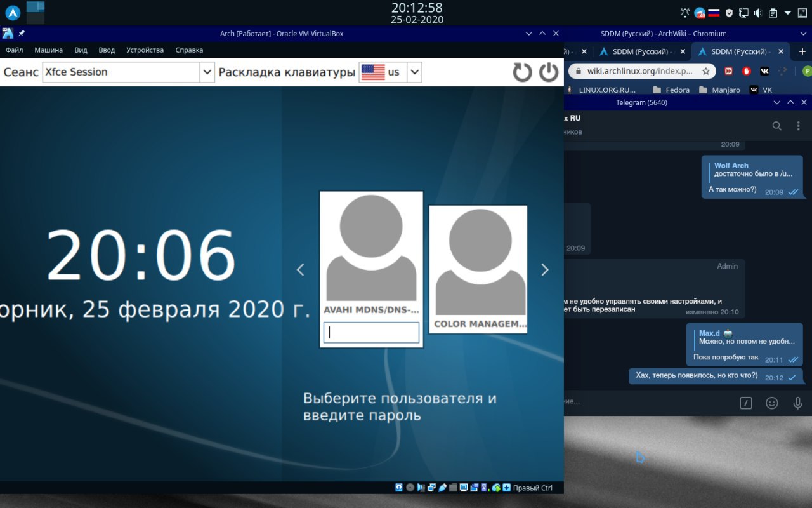Open network tray icon

coord(744,13)
